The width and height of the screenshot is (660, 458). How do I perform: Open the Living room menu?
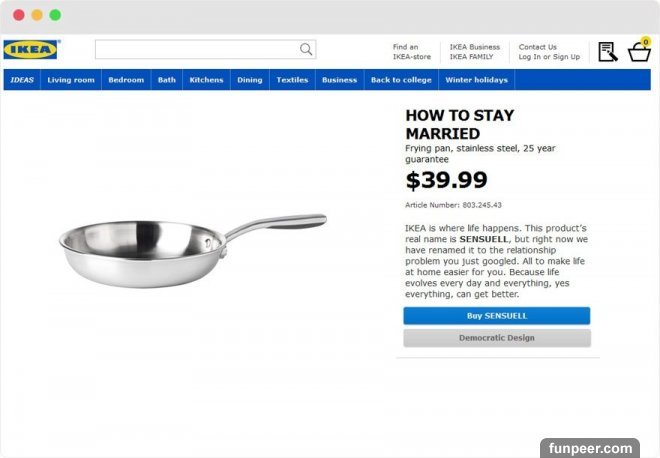tap(71, 80)
